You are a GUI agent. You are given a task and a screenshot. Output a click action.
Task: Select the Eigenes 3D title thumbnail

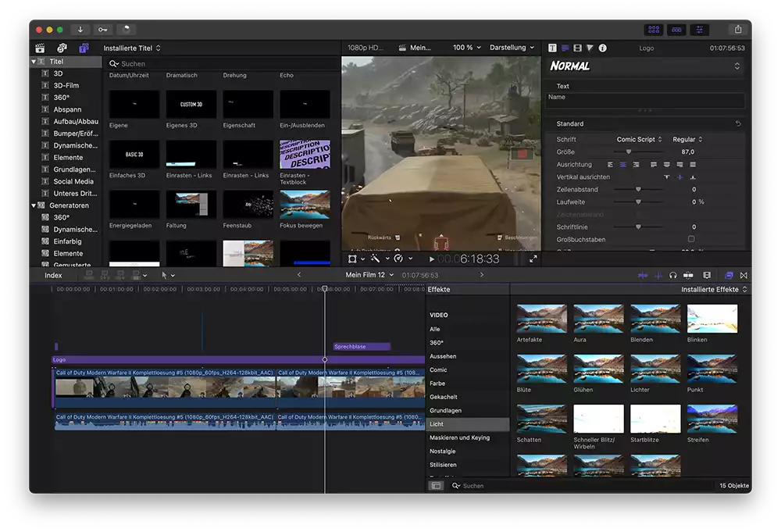tap(191, 104)
